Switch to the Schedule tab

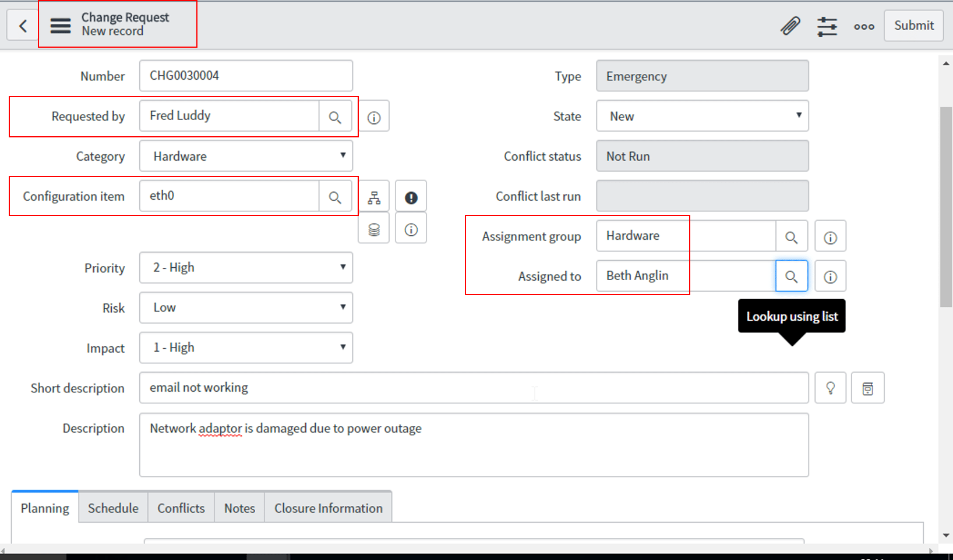click(x=113, y=508)
